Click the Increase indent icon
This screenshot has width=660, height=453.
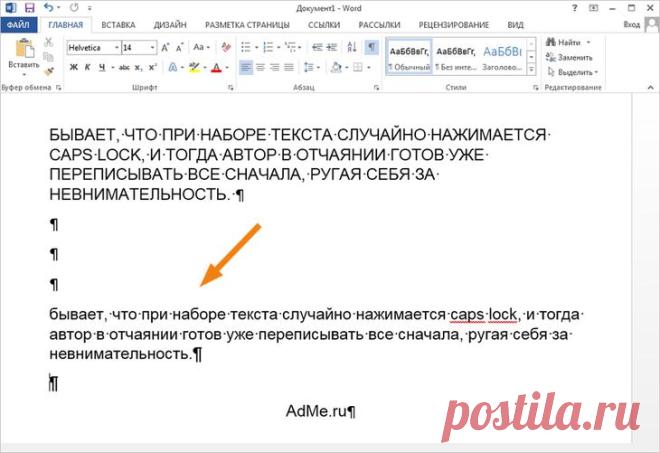coord(332,47)
